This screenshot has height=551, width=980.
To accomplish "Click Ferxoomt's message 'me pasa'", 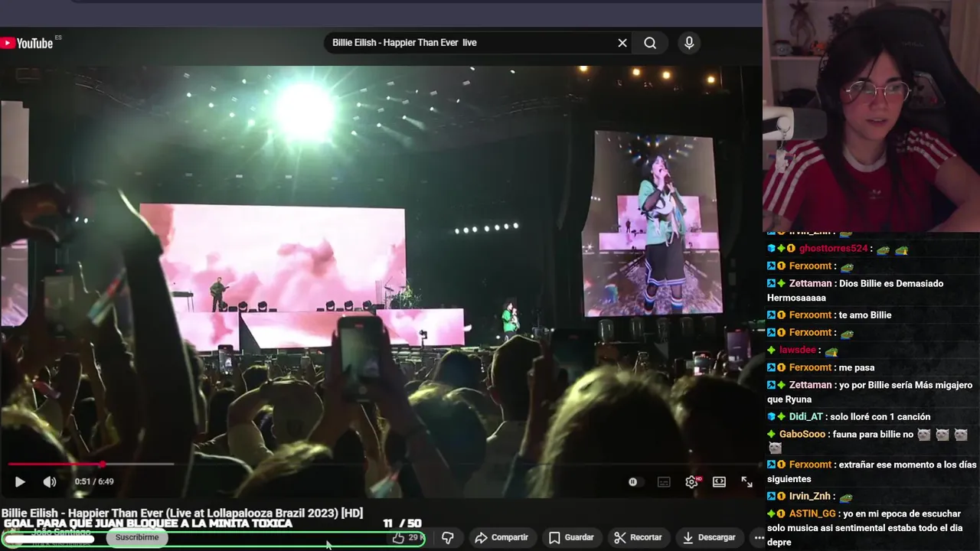I will tap(857, 367).
